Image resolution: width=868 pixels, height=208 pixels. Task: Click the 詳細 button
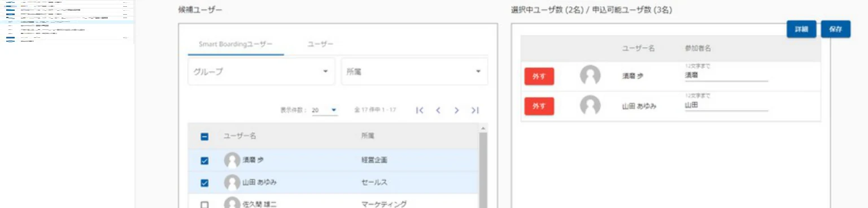pyautogui.click(x=801, y=29)
